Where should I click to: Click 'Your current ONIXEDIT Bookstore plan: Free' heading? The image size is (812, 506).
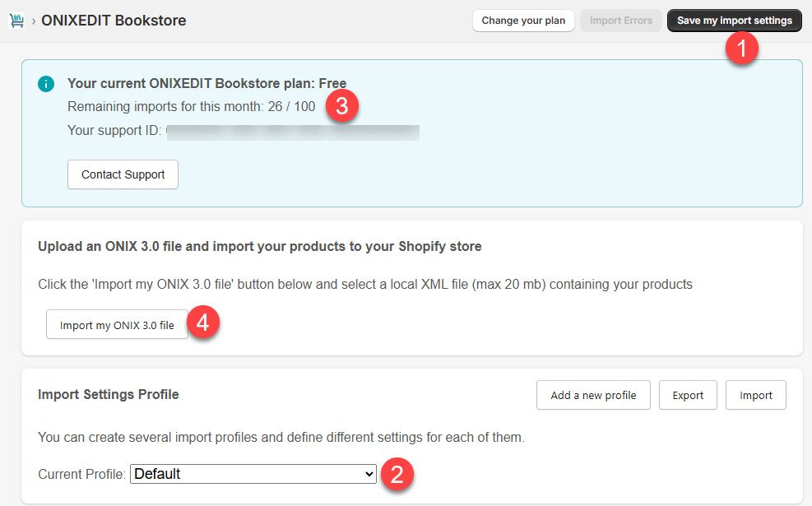206,83
